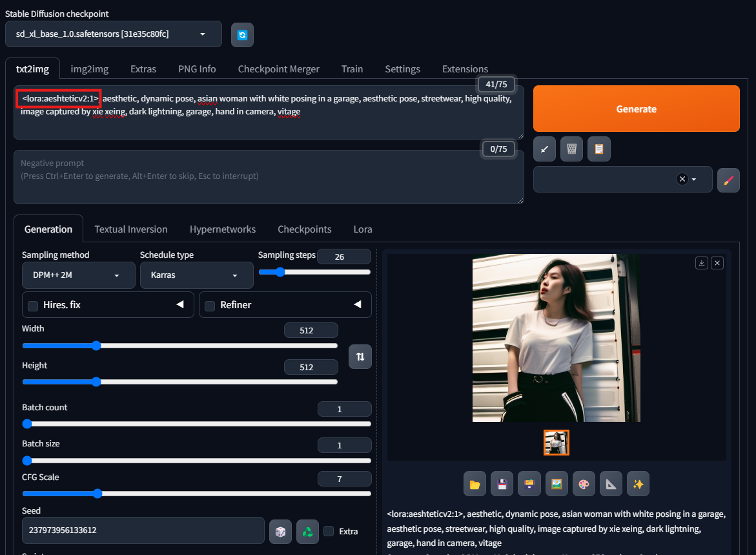Send image to inpaint palette icon
The image size is (756, 555).
(584, 484)
